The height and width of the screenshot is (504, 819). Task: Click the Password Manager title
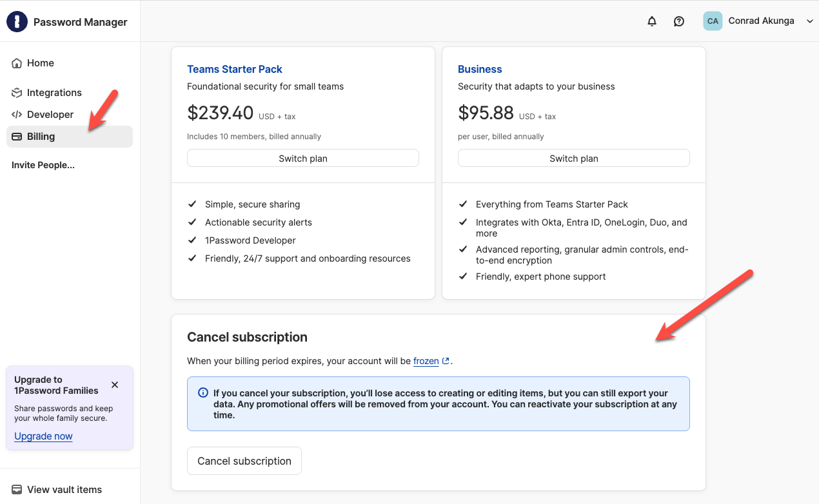(81, 22)
